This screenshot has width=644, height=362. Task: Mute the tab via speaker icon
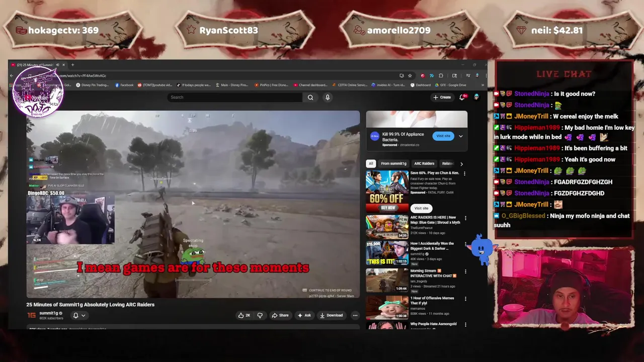point(57,65)
